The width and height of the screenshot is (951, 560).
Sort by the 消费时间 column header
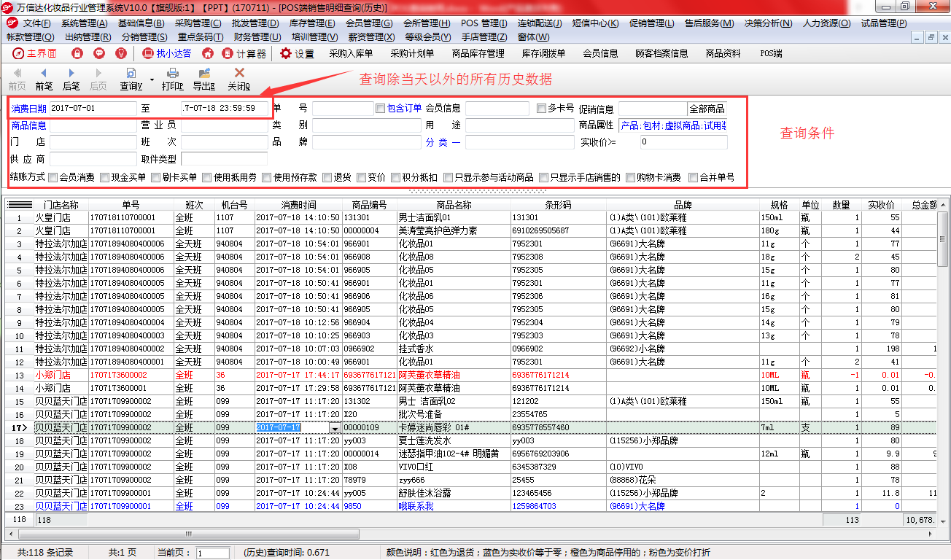(x=298, y=205)
